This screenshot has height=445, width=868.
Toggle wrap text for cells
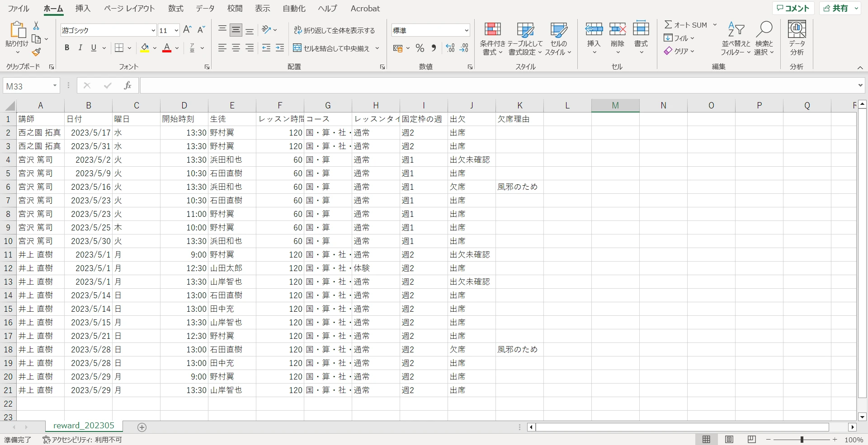[335, 30]
